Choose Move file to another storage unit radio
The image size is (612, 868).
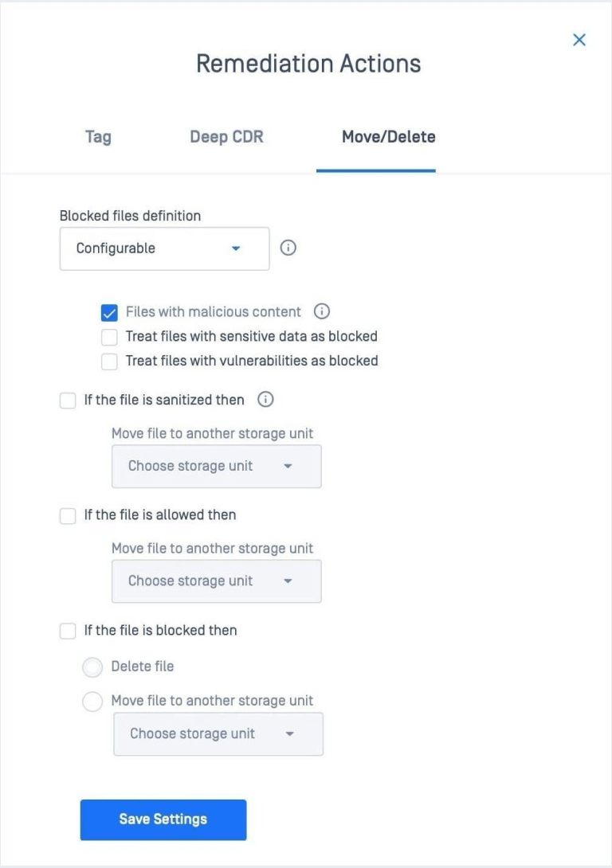[92, 702]
